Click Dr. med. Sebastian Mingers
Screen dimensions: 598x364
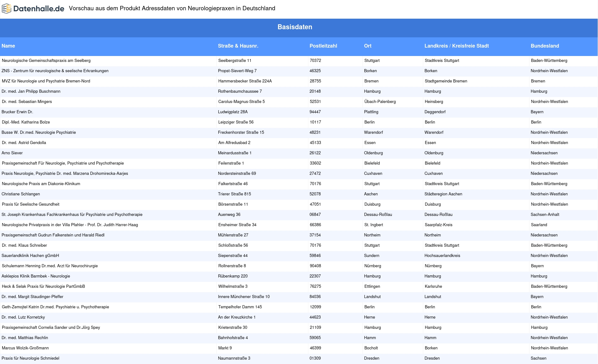coord(27,102)
